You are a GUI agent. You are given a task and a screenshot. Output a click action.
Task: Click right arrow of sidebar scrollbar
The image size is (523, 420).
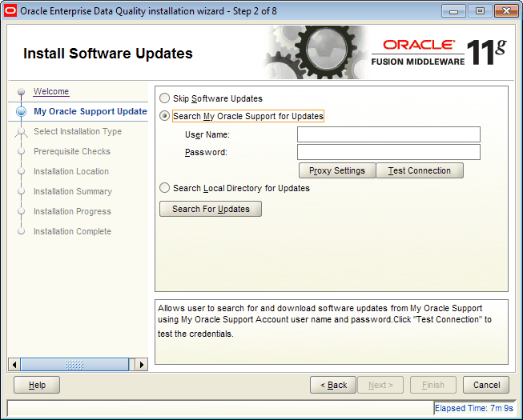click(x=142, y=365)
